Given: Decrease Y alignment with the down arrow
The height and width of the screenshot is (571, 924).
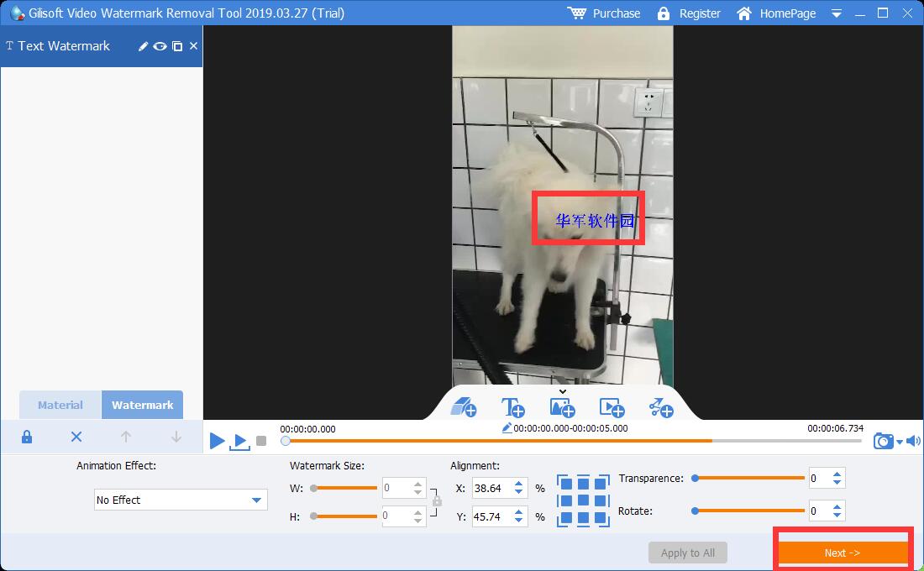Looking at the screenshot, I should [518, 521].
